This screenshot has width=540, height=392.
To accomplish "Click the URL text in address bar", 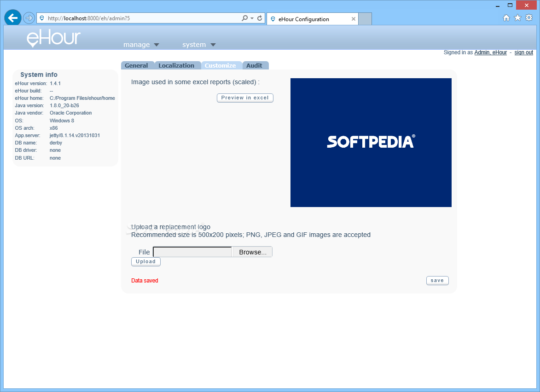I will (89, 18).
